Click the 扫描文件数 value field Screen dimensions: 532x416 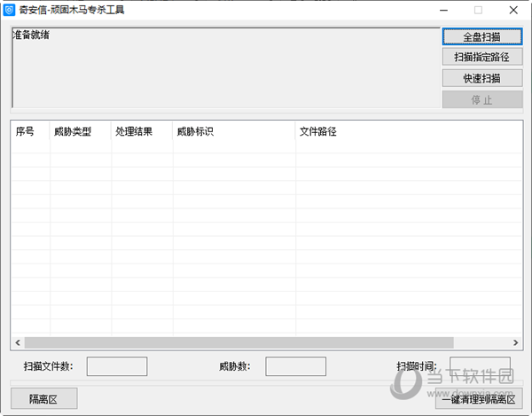tap(117, 366)
